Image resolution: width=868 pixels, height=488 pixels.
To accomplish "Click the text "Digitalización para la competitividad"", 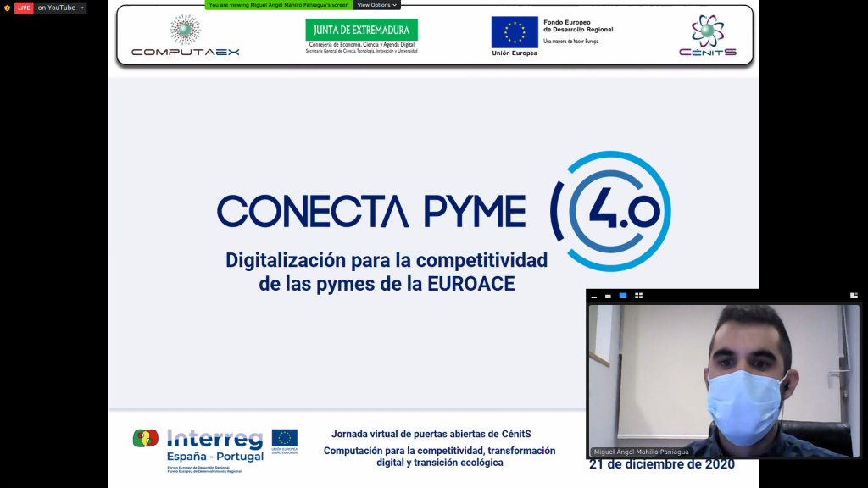I will [x=387, y=260].
